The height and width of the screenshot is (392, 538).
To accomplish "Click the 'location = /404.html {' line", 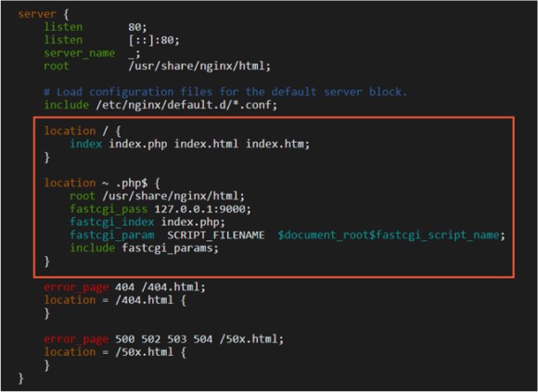I will click(x=115, y=300).
